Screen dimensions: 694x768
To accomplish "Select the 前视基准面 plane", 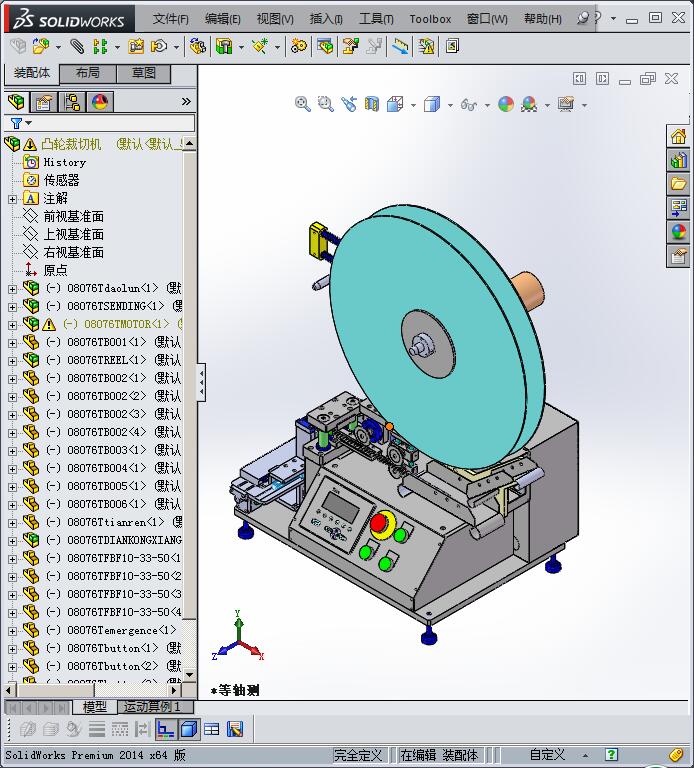I will pyautogui.click(x=73, y=216).
